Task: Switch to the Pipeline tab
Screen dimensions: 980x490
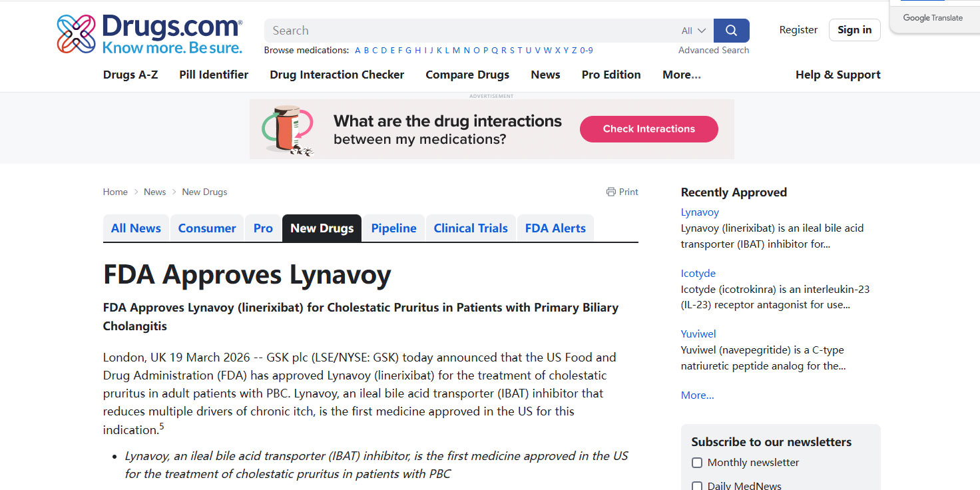Action: pyautogui.click(x=393, y=228)
